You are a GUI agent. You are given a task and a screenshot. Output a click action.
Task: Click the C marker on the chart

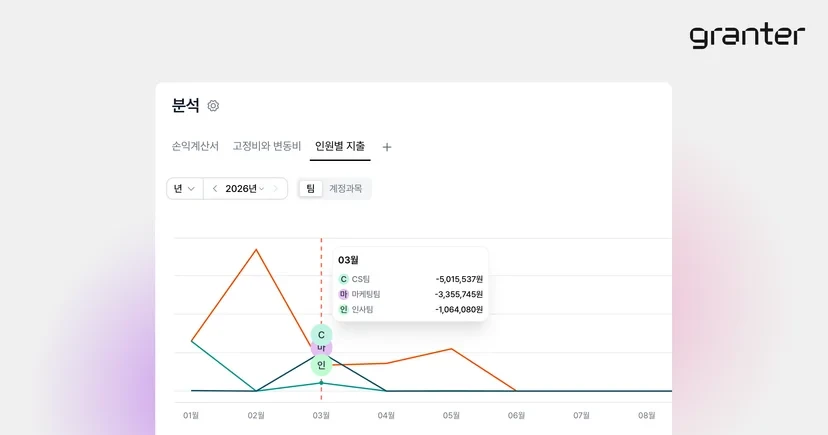[x=321, y=335]
